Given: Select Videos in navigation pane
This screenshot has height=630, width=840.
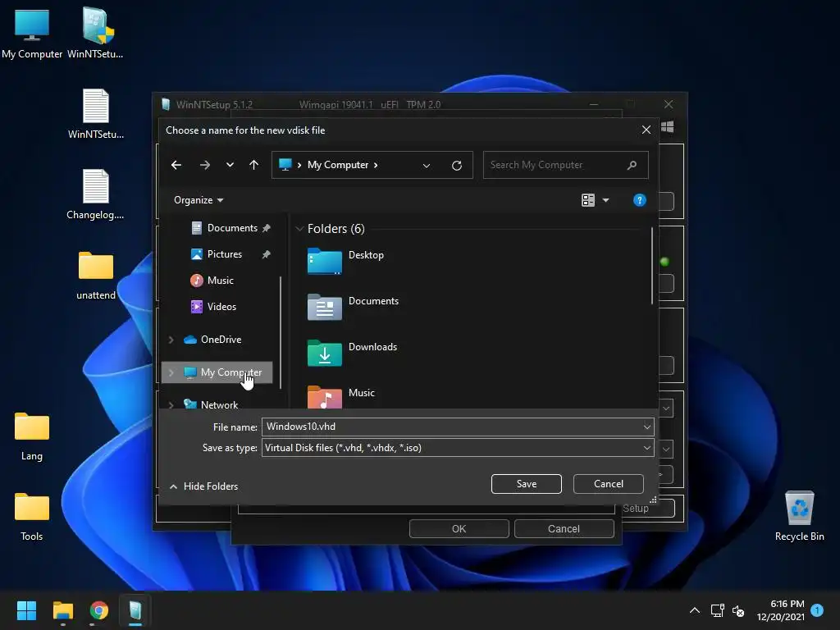Looking at the screenshot, I should [x=214, y=307].
